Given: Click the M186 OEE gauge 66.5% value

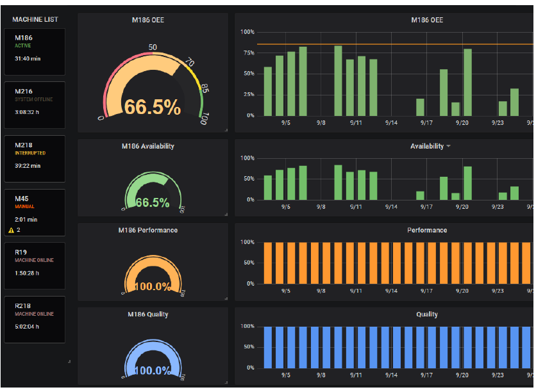Looking at the screenshot, I should click(153, 107).
